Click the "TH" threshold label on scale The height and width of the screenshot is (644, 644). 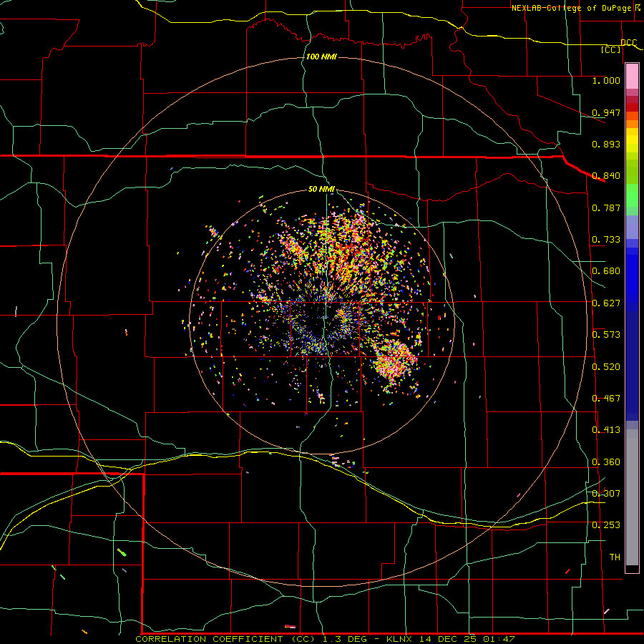[615, 557]
